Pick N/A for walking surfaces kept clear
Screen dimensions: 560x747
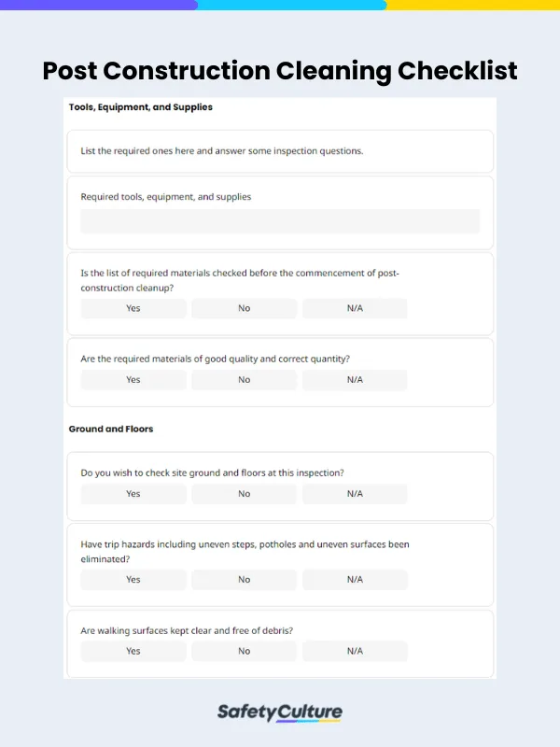tap(355, 651)
